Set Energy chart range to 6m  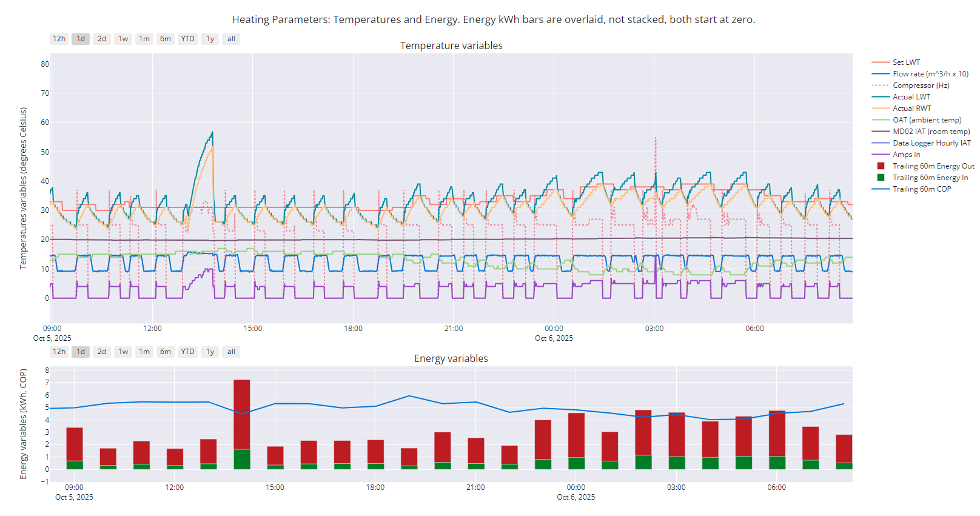166,352
